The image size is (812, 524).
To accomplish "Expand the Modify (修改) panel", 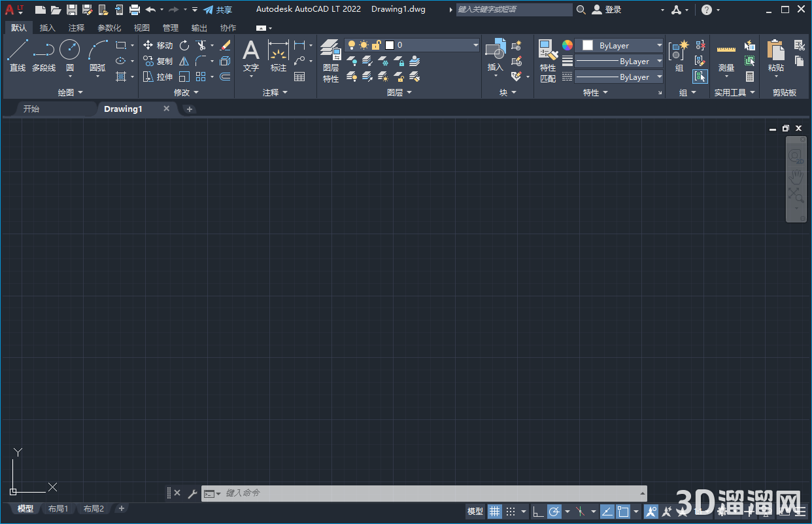I will coord(186,92).
